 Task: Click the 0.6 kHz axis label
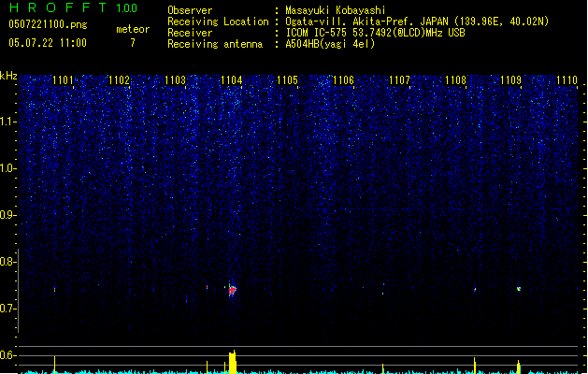click(x=7, y=355)
